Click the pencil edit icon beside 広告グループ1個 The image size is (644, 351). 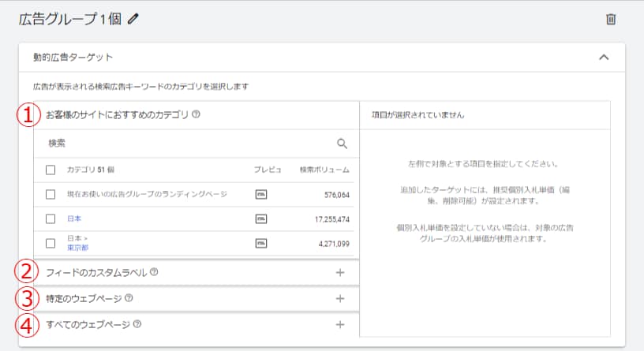pyautogui.click(x=133, y=20)
